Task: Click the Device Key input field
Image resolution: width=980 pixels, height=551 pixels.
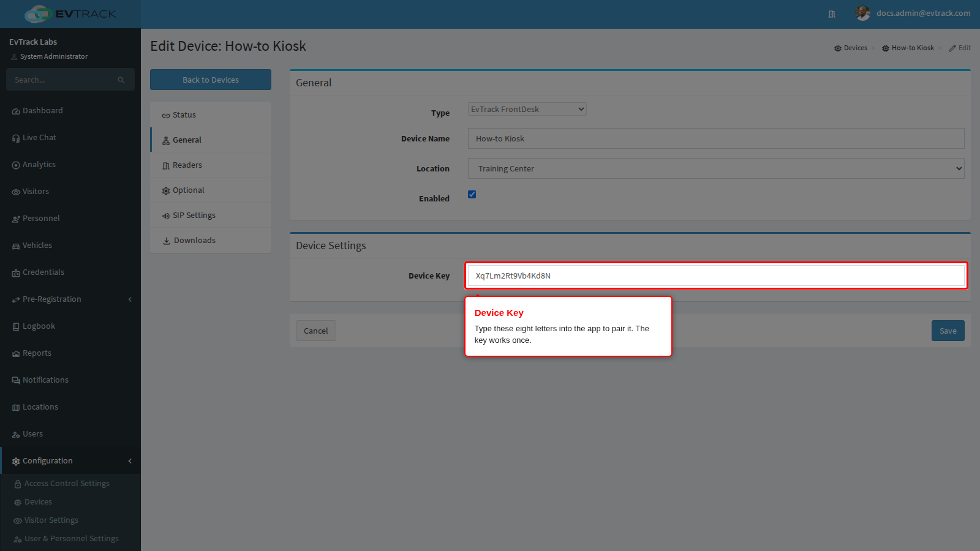Action: [716, 275]
